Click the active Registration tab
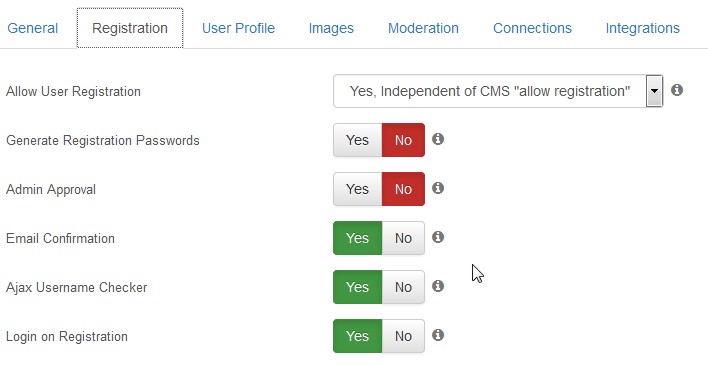708x366 pixels. (x=130, y=28)
